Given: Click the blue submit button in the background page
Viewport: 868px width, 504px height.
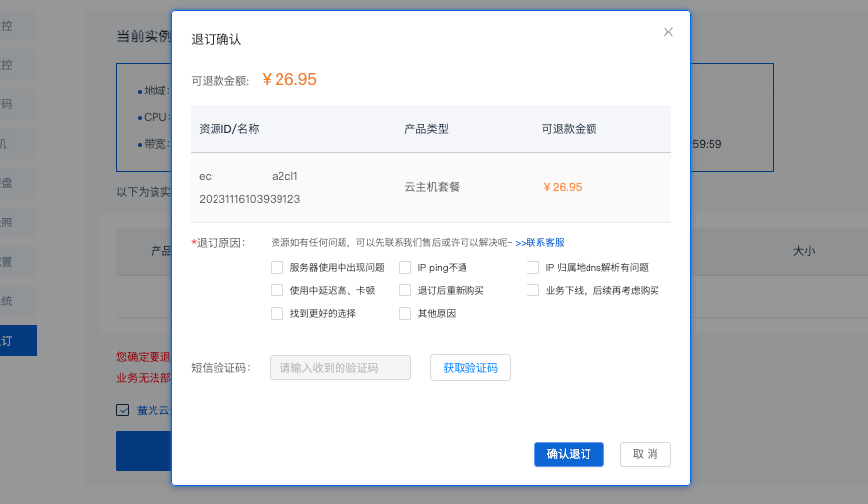Looking at the screenshot, I should pyautogui.click(x=144, y=451).
